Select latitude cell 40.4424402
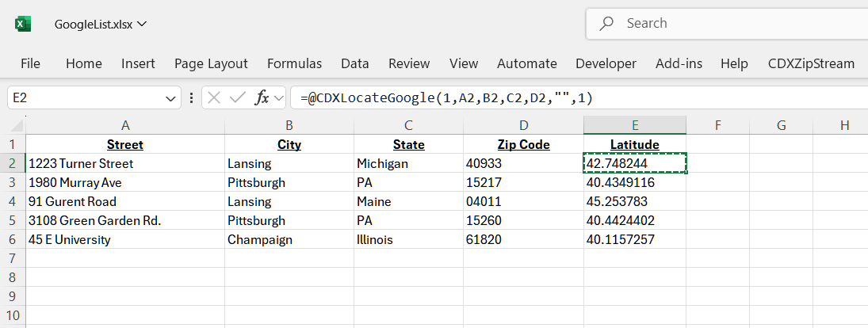Image resolution: width=868 pixels, height=328 pixels. point(635,221)
